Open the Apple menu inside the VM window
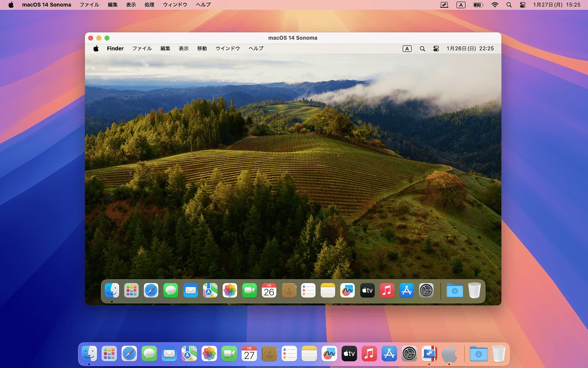The width and height of the screenshot is (588, 368). pos(96,49)
